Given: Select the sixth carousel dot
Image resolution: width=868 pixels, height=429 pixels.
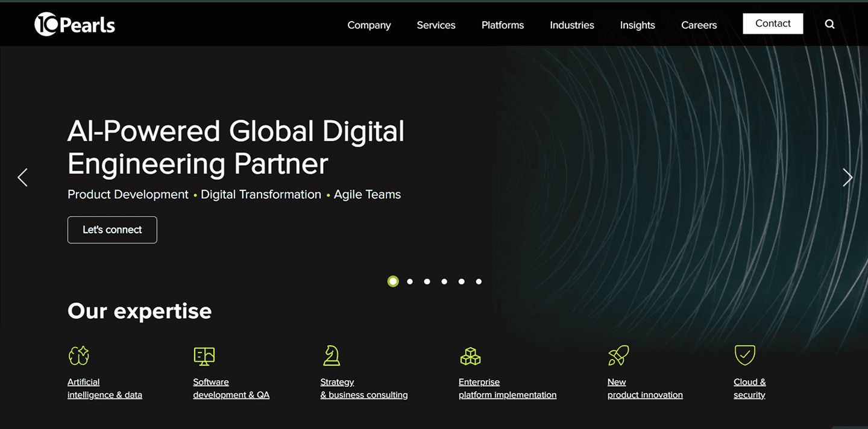Looking at the screenshot, I should (x=479, y=281).
